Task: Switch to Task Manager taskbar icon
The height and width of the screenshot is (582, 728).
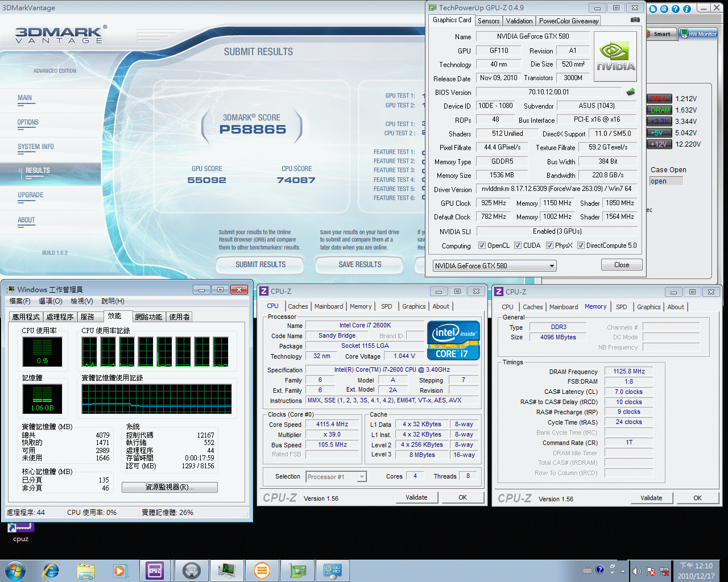Action: tap(226, 571)
